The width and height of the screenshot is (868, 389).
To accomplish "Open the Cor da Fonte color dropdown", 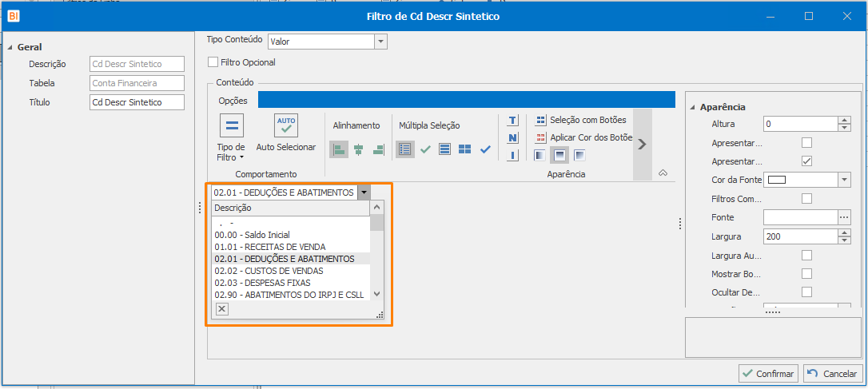I will pyautogui.click(x=844, y=180).
